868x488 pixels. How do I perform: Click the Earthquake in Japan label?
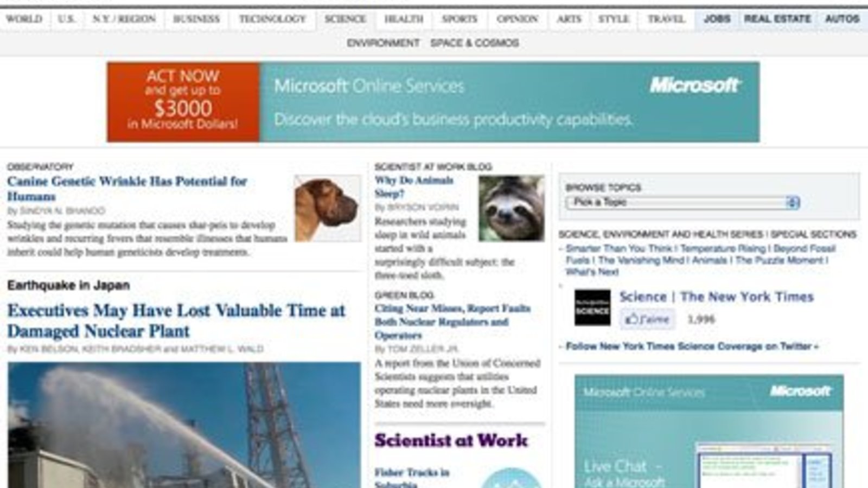68,285
